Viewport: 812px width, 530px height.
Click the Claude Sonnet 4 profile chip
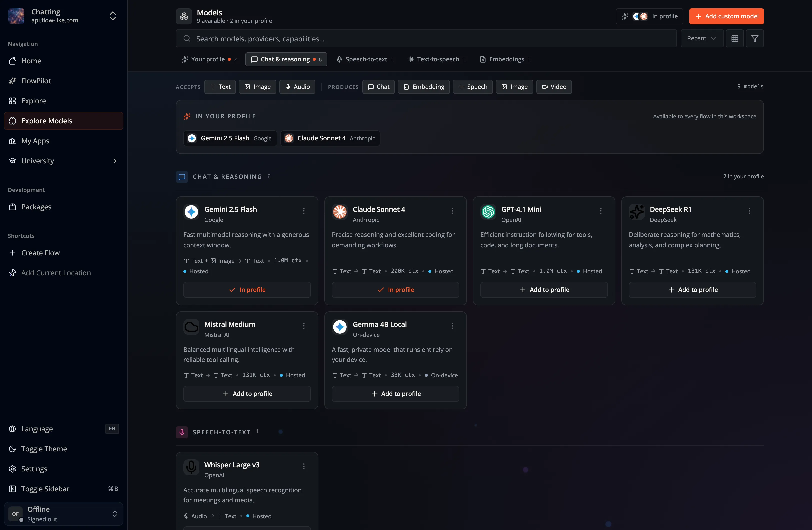330,138
